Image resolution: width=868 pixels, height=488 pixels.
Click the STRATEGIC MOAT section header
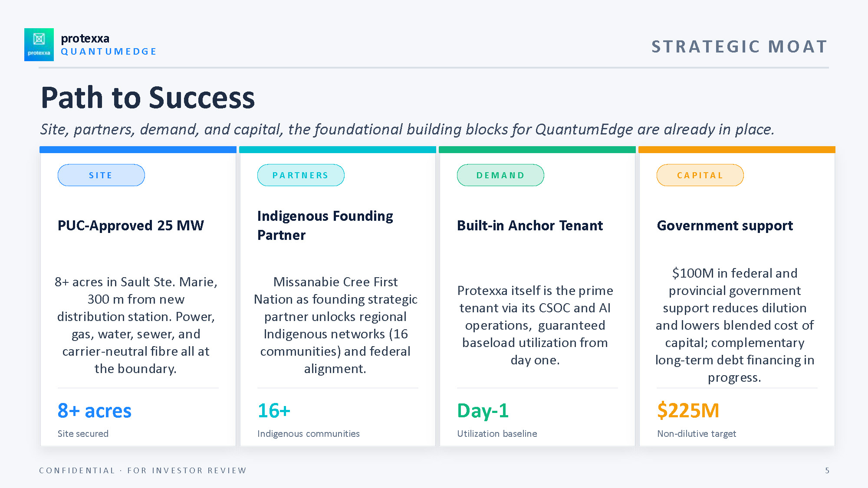[740, 46]
